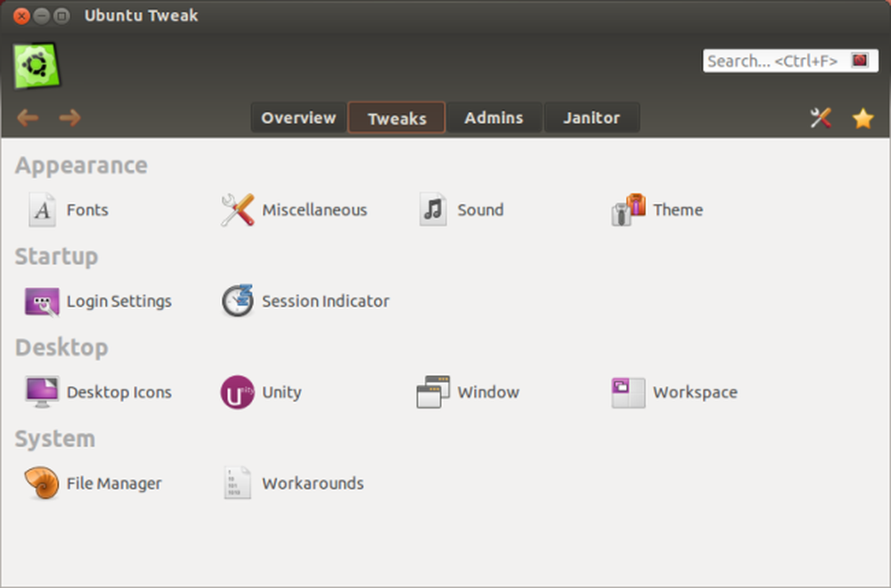Click the green Ubuntu Tweak logo

[37, 66]
